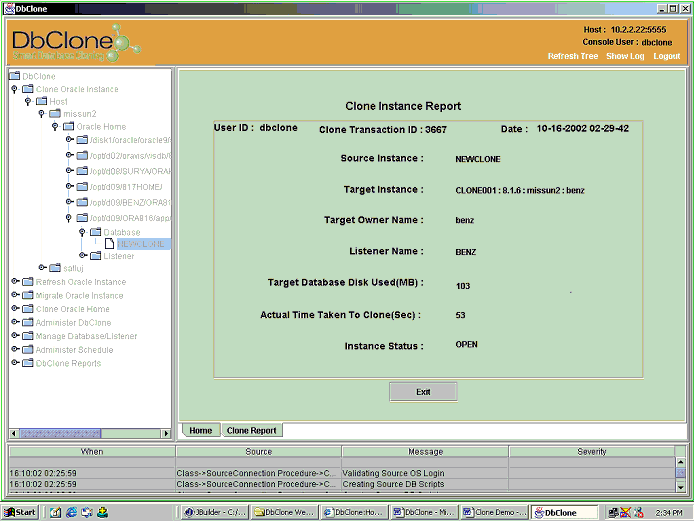This screenshot has width=694, height=521.
Task: Click the Outlook Express quick launch icon
Action: point(87,512)
